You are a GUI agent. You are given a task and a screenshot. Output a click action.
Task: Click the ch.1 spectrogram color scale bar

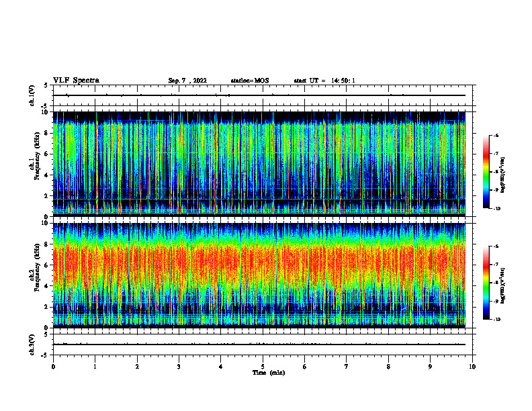[x=486, y=172]
